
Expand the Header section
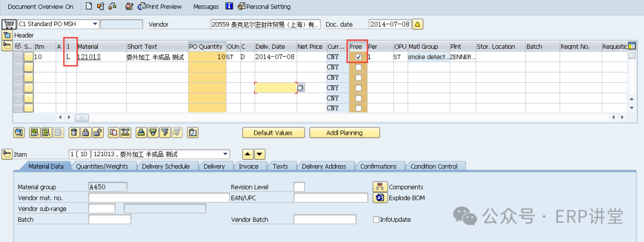[7, 35]
